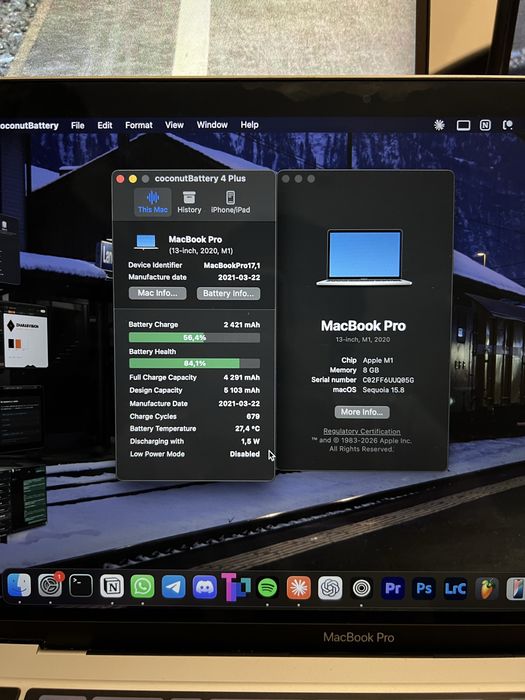Click the Discharging with value 1,5 W

pyautogui.click(x=250, y=442)
